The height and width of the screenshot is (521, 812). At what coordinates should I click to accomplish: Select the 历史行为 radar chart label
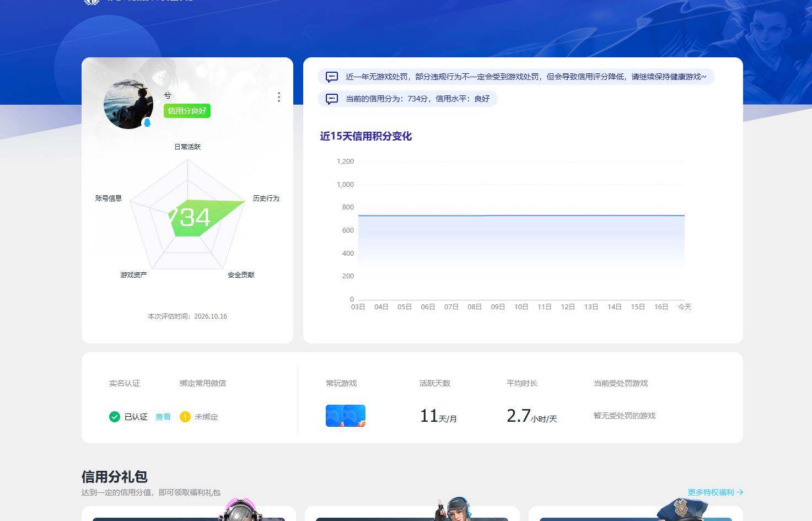tap(266, 198)
